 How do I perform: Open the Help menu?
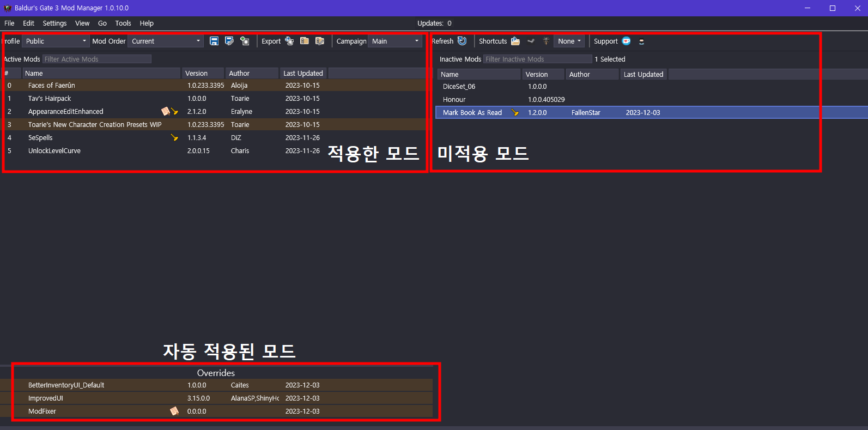coord(147,23)
